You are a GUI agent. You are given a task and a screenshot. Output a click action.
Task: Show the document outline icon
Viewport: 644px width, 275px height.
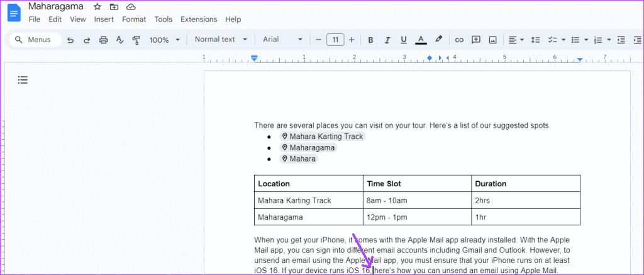(x=23, y=80)
